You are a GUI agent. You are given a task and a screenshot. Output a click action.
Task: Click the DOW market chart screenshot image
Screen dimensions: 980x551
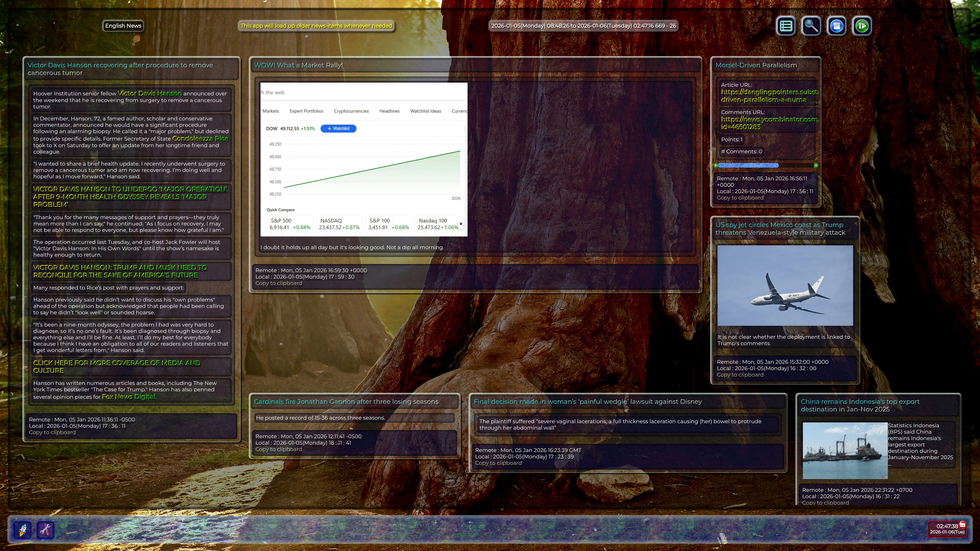(364, 160)
